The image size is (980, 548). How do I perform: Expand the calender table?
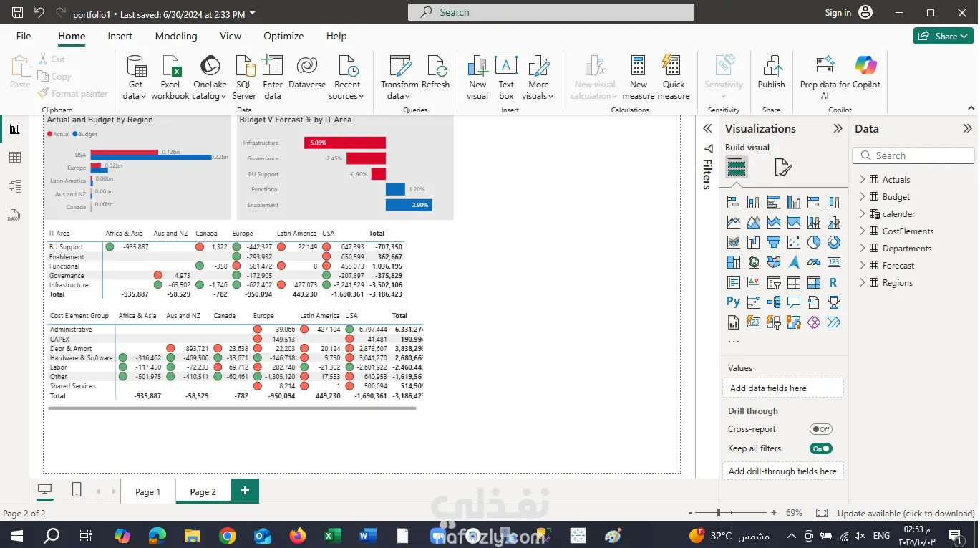[863, 213]
